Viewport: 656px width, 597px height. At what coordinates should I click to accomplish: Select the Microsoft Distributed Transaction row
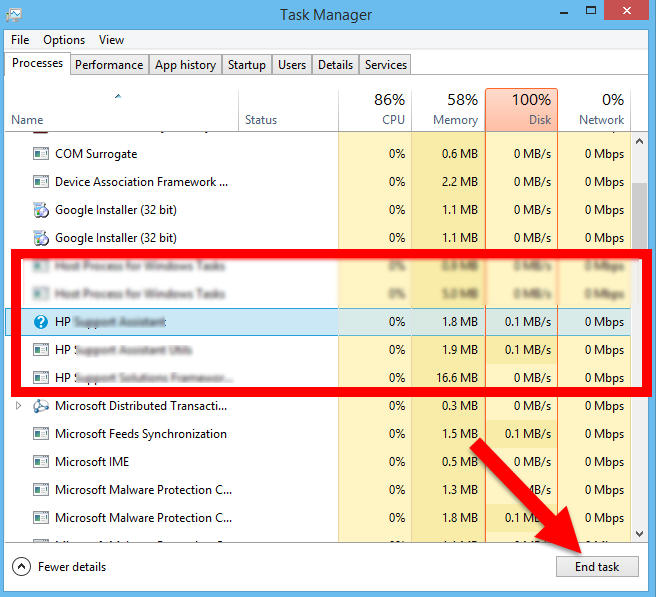click(318, 406)
